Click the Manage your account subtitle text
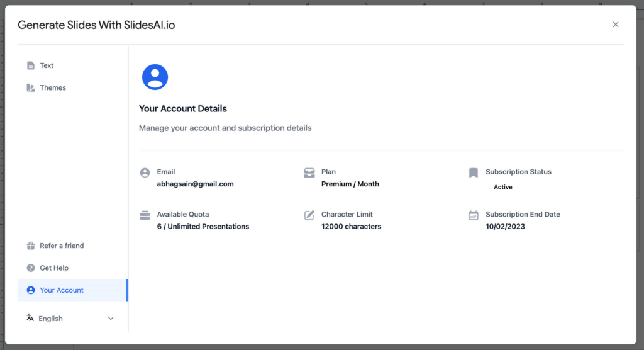Viewport: 644px width, 350px height. pos(225,128)
